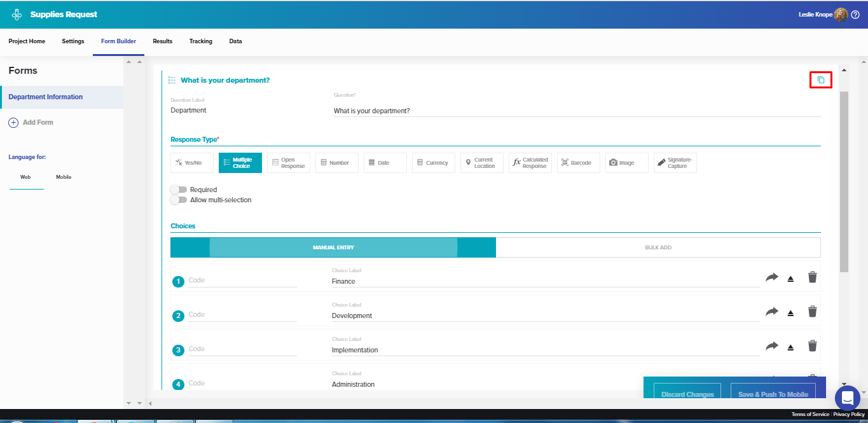The image size is (868, 423).
Task: Click the number 2 choice badge
Action: pos(179,316)
